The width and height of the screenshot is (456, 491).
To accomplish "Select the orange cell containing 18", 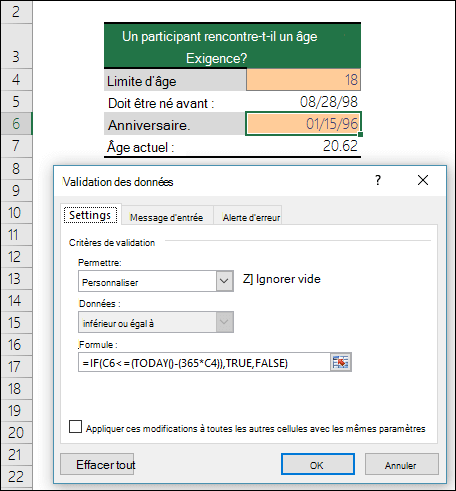I will (303, 80).
